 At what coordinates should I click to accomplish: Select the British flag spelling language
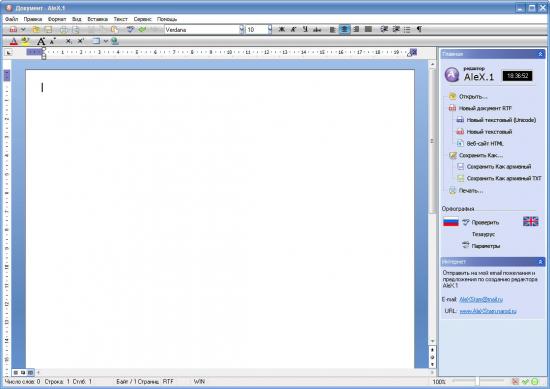[x=530, y=221]
